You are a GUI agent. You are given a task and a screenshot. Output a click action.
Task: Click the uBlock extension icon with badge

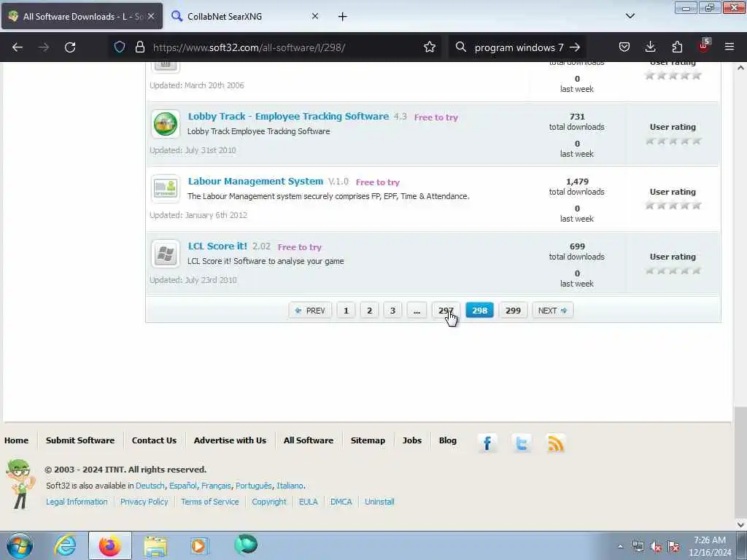(x=704, y=46)
